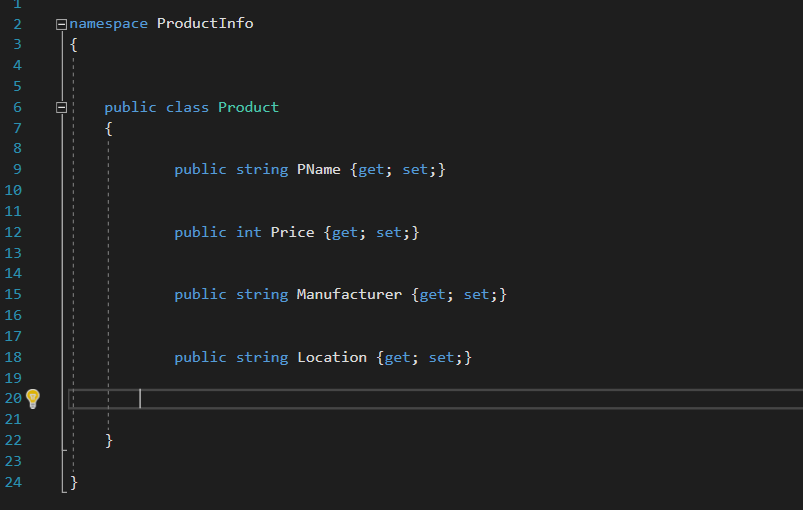The image size is (803, 510).
Task: Place cursor on PName property name
Action: pyautogui.click(x=319, y=169)
